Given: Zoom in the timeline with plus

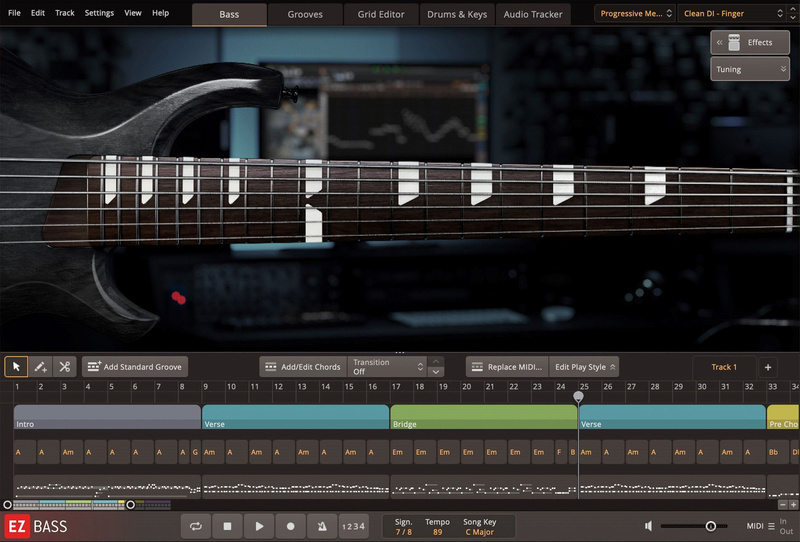Looking at the screenshot, I should coord(793,505).
